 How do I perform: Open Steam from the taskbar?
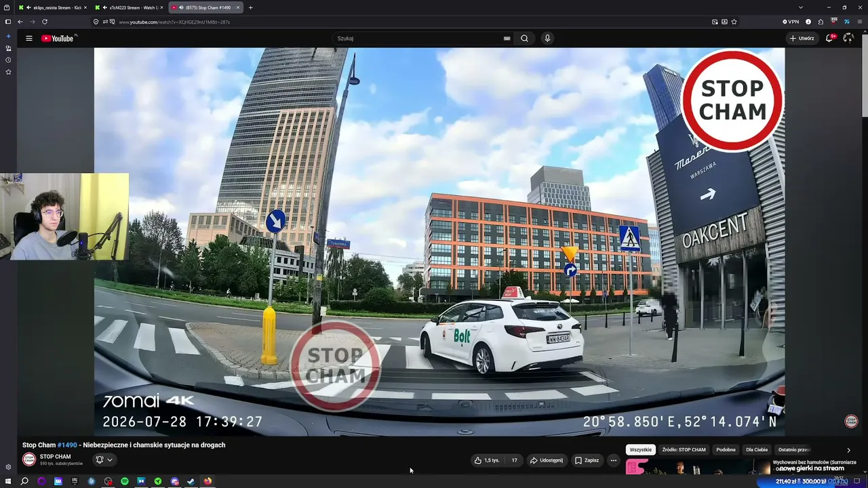(191, 481)
